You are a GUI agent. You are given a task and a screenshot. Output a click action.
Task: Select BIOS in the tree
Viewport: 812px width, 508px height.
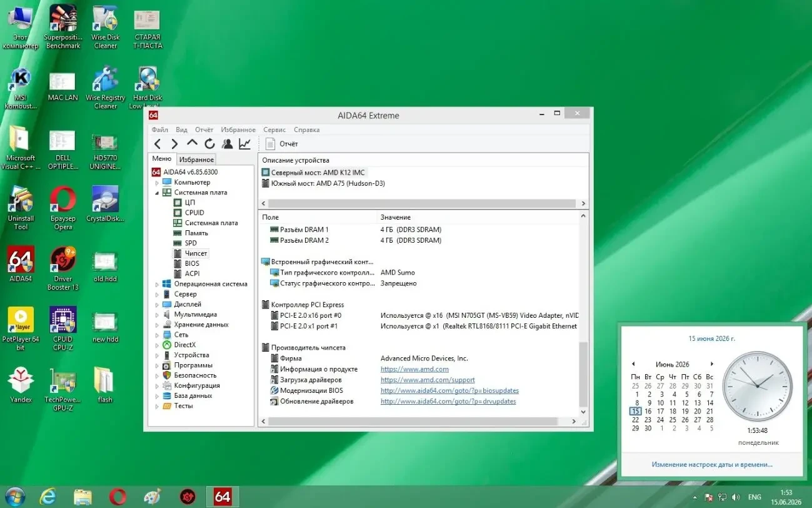[192, 263]
